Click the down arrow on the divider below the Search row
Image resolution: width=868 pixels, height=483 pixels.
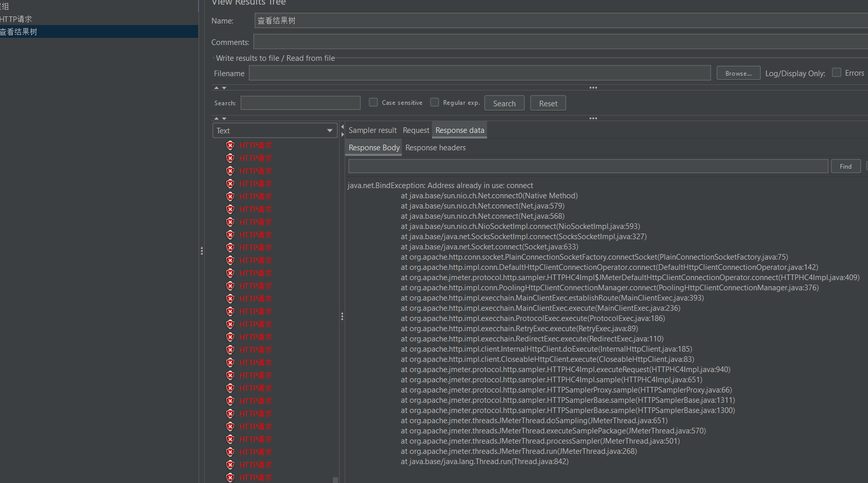click(x=224, y=119)
